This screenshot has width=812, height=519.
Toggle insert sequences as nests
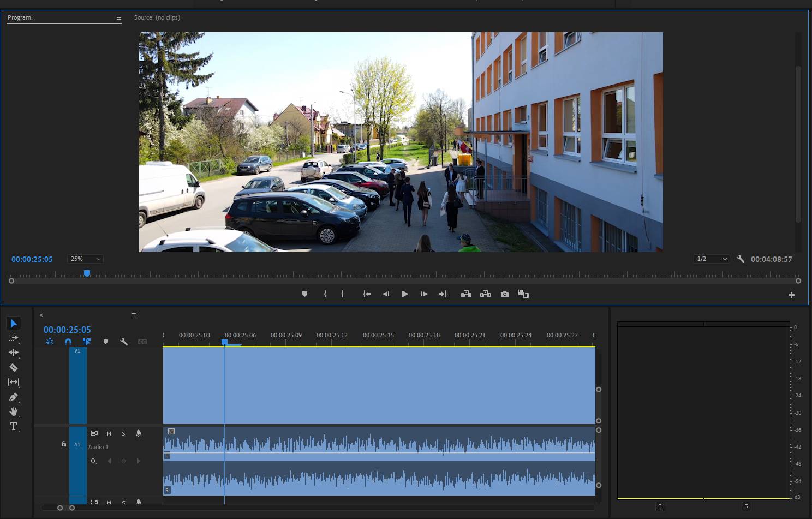(50, 342)
